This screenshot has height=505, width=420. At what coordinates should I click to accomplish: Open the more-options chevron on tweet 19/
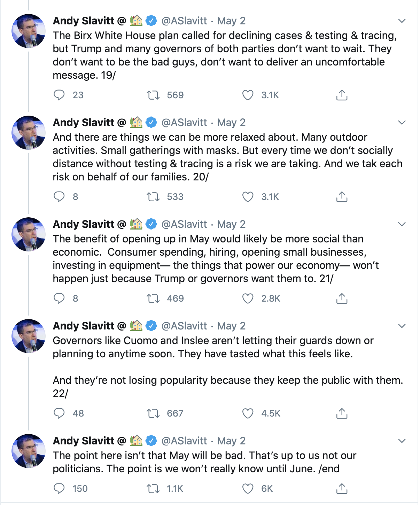click(x=402, y=21)
